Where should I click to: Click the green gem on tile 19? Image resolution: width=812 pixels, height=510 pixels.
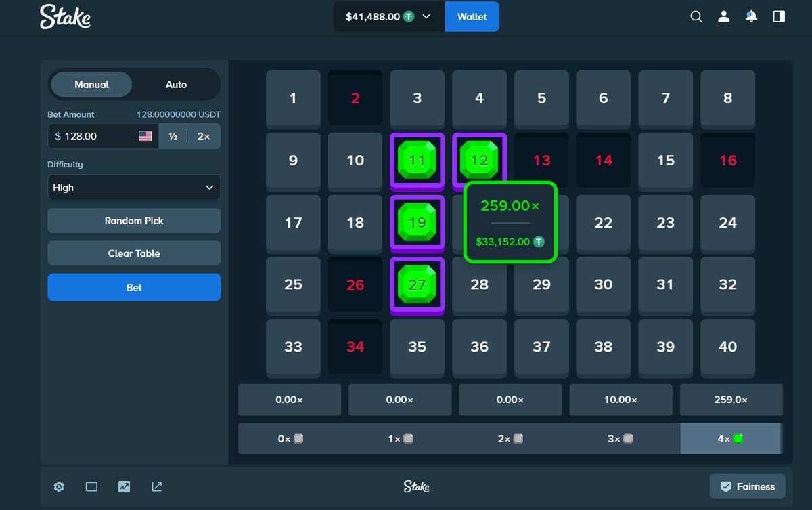[x=417, y=222]
